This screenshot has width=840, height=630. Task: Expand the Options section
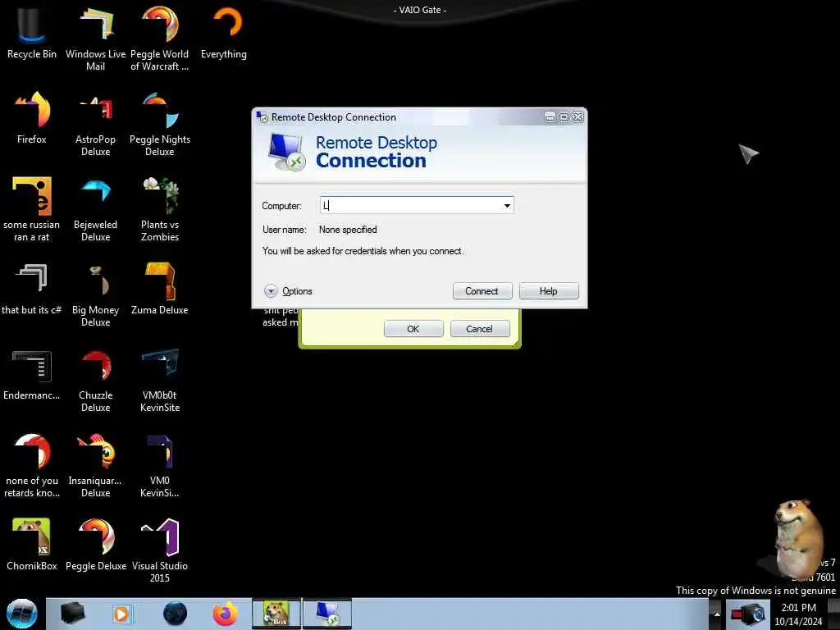pyautogui.click(x=288, y=291)
